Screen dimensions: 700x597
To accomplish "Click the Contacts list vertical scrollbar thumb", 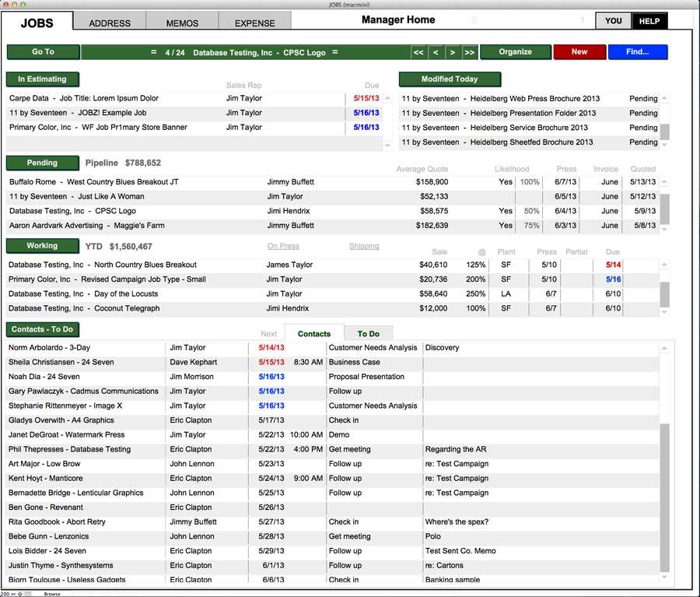I will pyautogui.click(x=663, y=497).
